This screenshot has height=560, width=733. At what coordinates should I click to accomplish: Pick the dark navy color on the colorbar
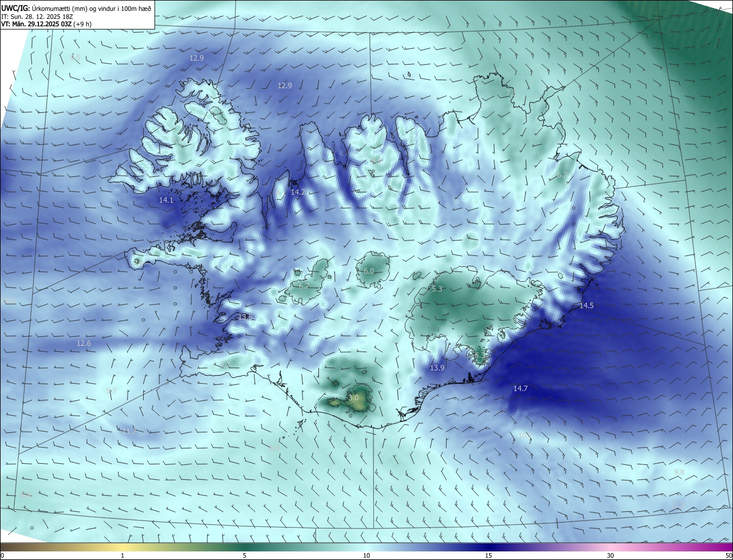(x=488, y=547)
